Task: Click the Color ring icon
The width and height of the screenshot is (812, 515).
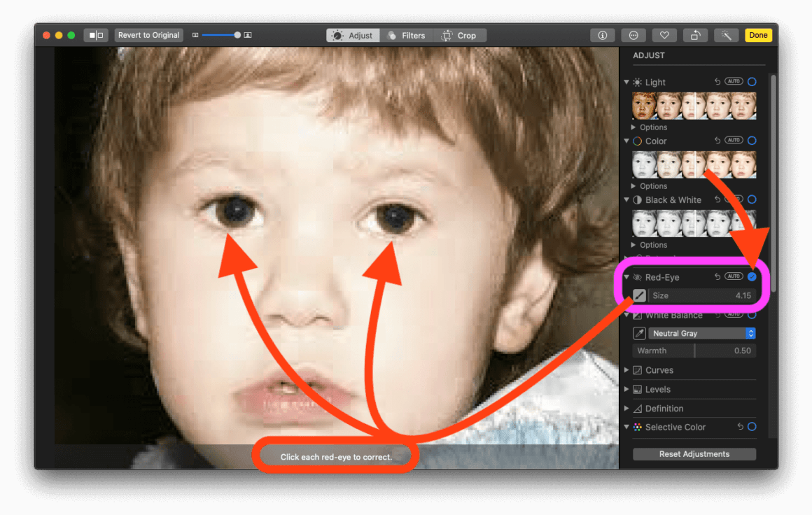Action: click(x=638, y=141)
